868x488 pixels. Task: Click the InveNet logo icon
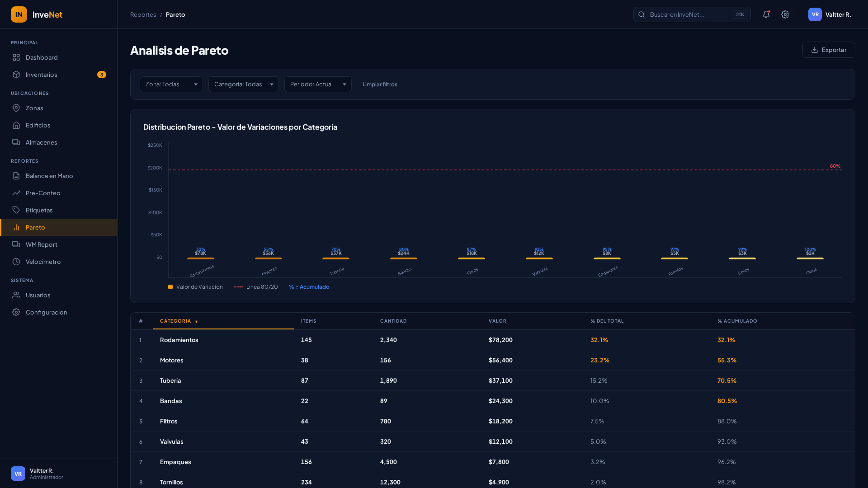[19, 14]
